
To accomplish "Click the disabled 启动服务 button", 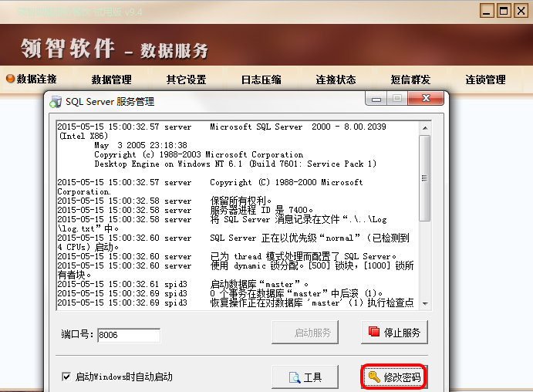I will pos(305,332).
